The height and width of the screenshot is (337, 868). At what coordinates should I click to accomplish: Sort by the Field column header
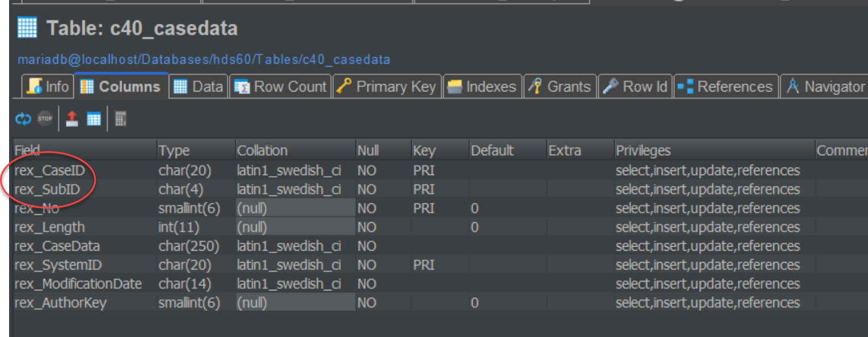[85, 150]
